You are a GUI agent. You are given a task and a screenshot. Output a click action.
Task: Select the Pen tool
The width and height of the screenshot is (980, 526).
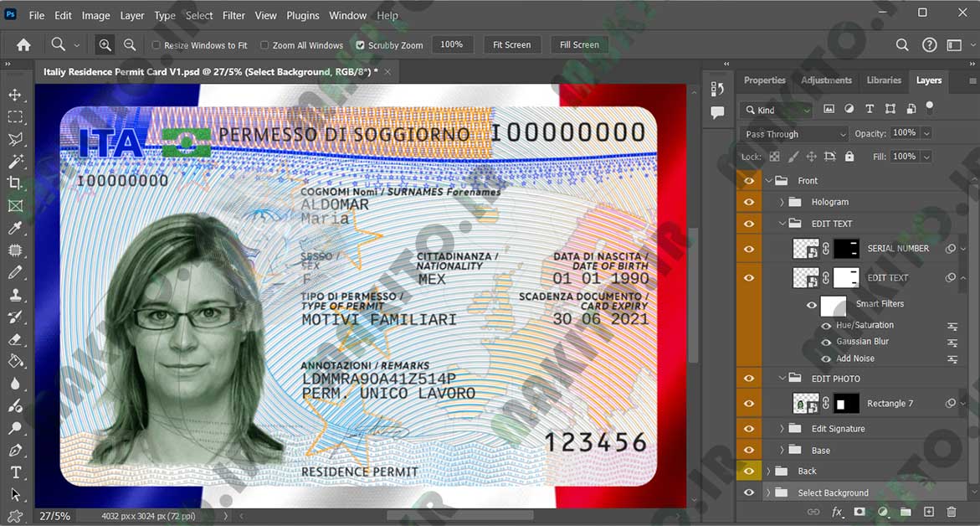15,451
